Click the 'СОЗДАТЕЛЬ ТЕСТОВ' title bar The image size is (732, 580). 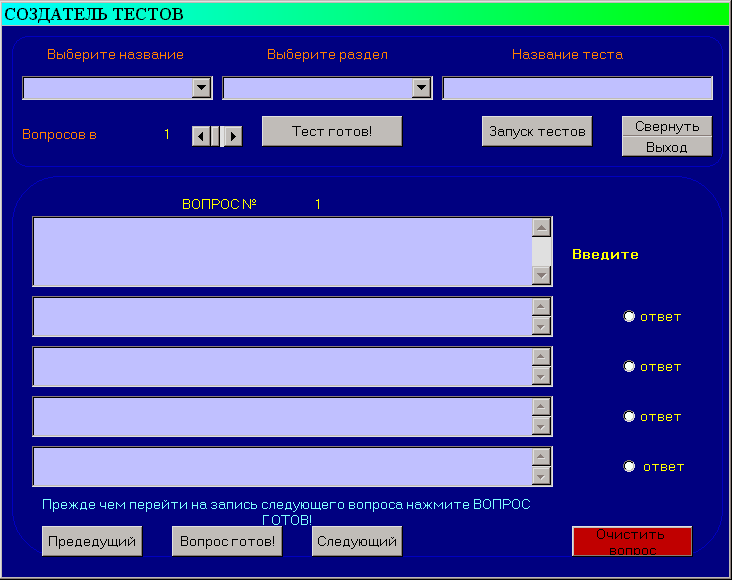365,14
